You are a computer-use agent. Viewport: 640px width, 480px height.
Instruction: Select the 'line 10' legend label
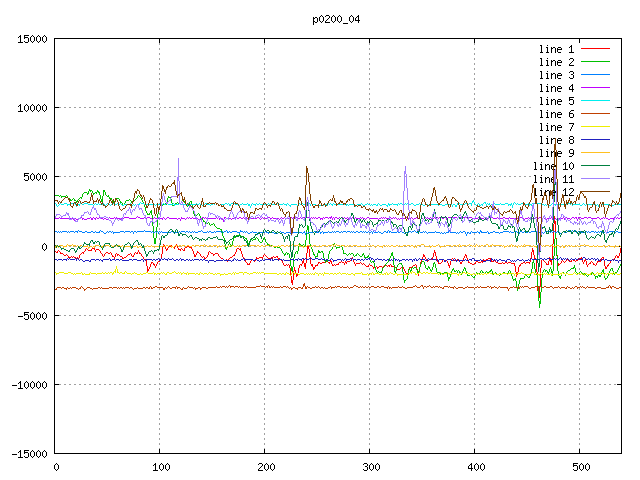pos(553,166)
